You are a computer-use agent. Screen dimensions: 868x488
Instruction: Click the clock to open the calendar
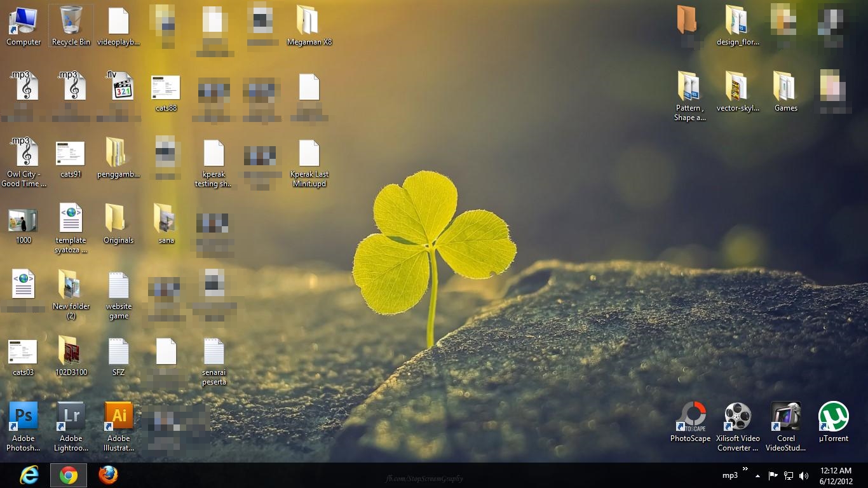(835, 475)
